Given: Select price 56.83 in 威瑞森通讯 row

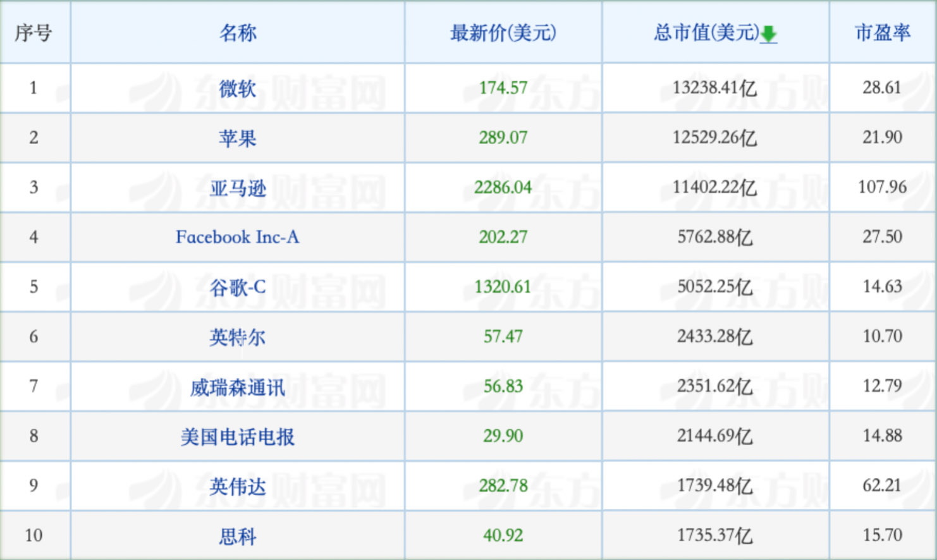Looking at the screenshot, I should [x=503, y=386].
